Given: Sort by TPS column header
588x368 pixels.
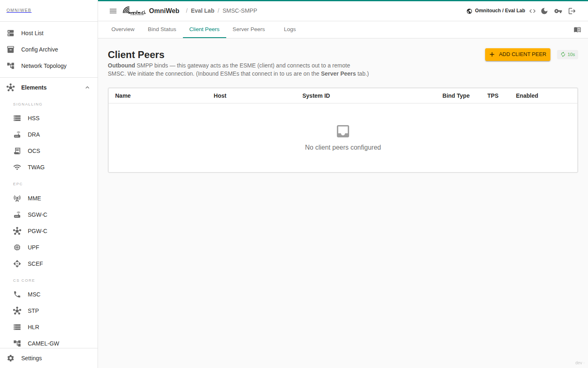Looking at the screenshot, I should [x=493, y=96].
